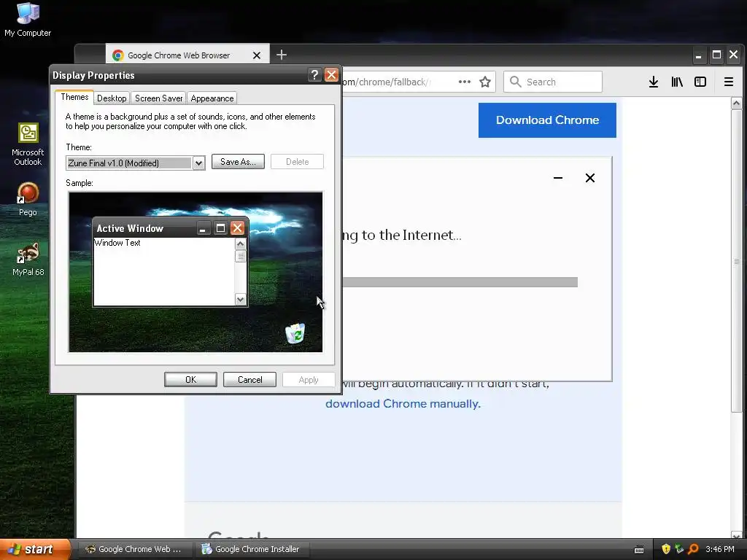Click the browser address bar URL

pos(386,82)
